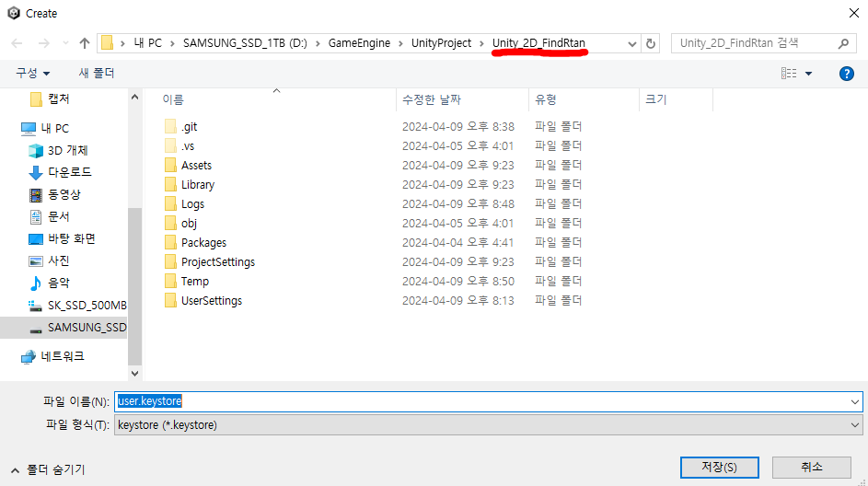Image resolution: width=868 pixels, height=486 pixels.
Task: Sort by 크기 column header
Action: pos(656,99)
